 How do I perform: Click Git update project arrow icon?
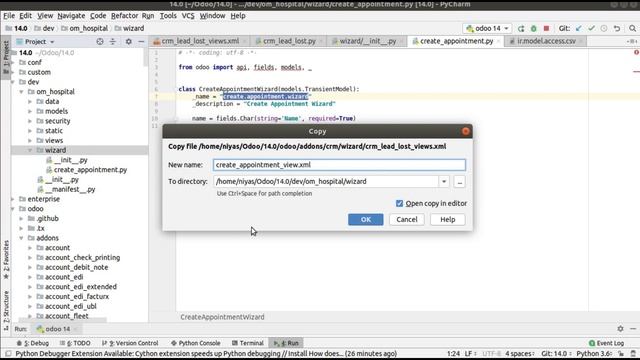click(579, 29)
